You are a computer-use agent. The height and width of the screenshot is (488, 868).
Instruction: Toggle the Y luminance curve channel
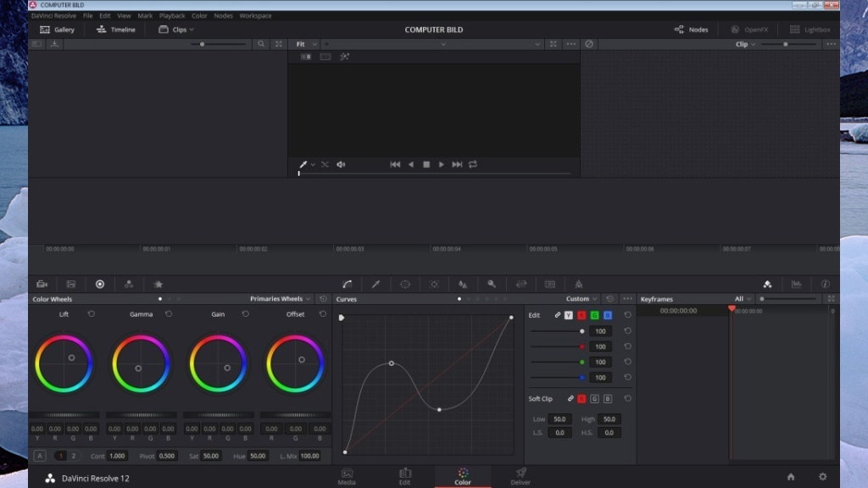point(569,315)
